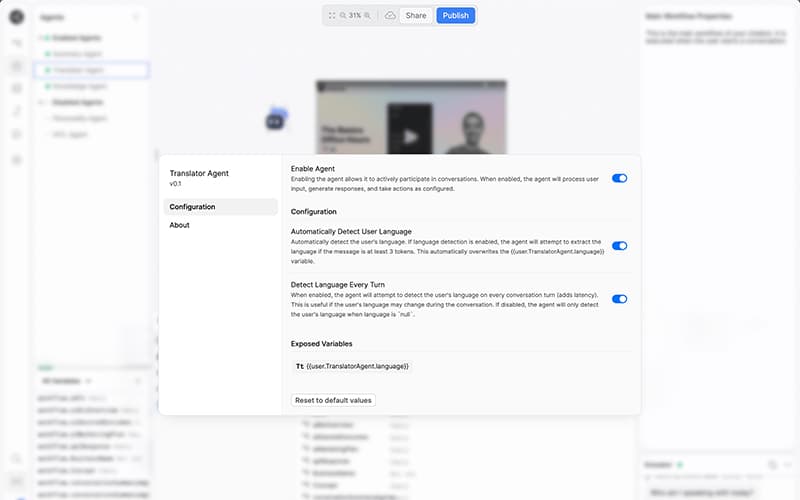
Task: Publish the bot with the Publish button
Action: pyautogui.click(x=455, y=16)
